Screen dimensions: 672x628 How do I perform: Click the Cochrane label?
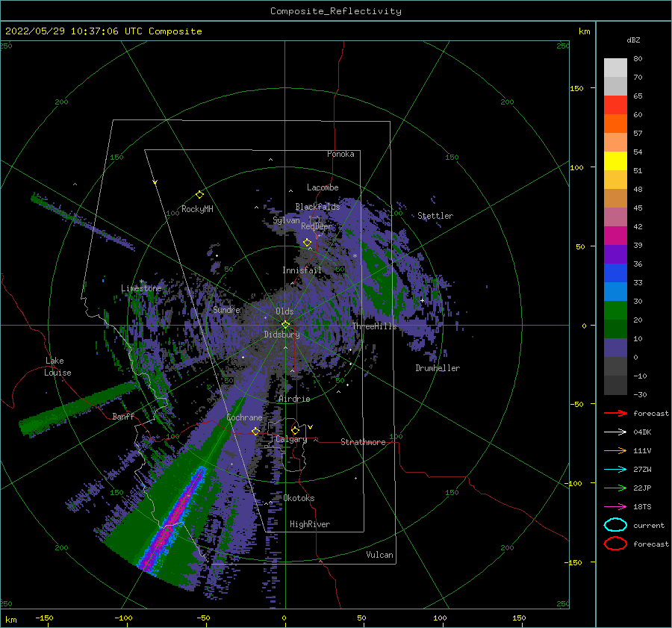click(x=244, y=417)
